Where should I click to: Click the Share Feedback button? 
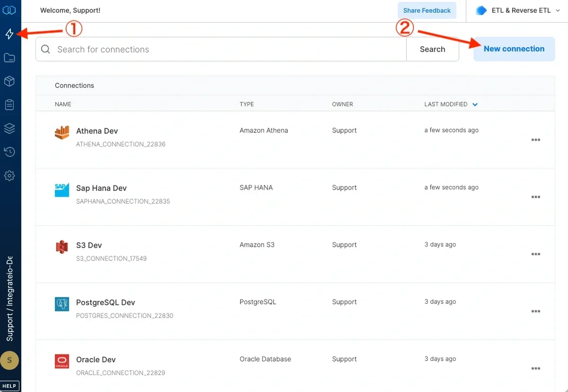click(x=426, y=10)
